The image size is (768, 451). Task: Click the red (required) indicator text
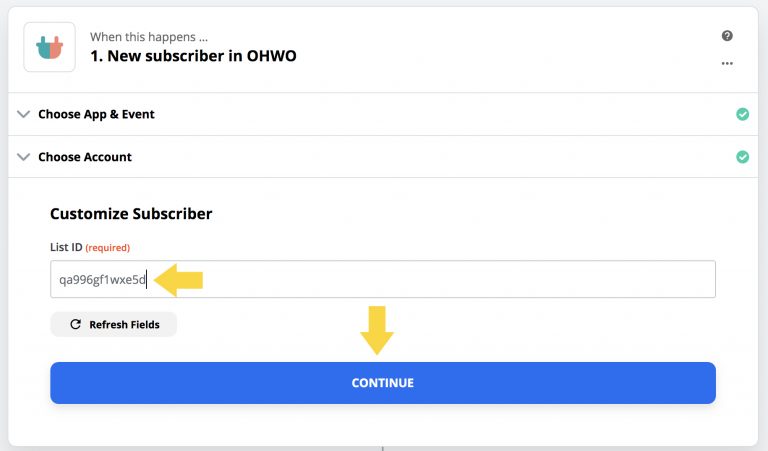(x=107, y=247)
